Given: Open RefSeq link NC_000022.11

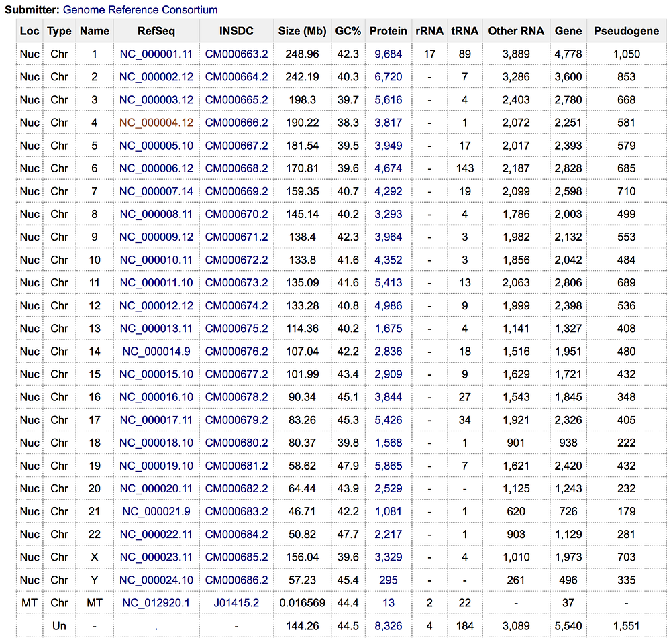Looking at the screenshot, I should click(156, 535).
